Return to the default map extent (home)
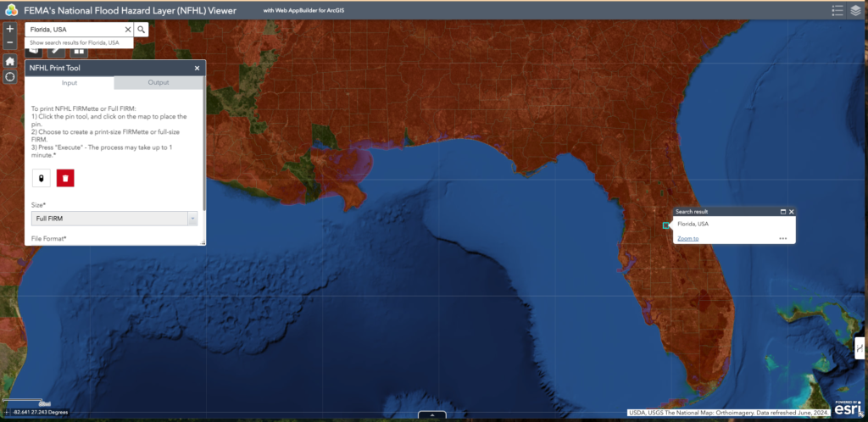Image resolution: width=868 pixels, height=422 pixels. [10, 61]
